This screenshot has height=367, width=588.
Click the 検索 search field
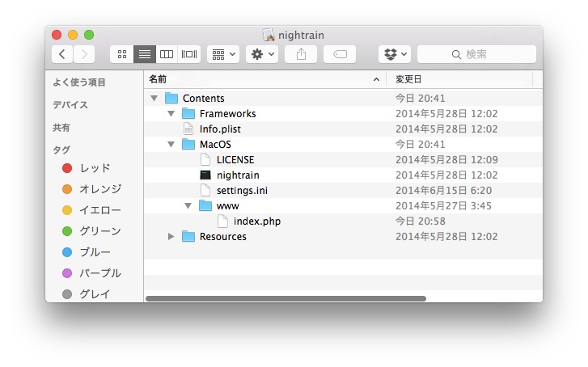[x=476, y=54]
